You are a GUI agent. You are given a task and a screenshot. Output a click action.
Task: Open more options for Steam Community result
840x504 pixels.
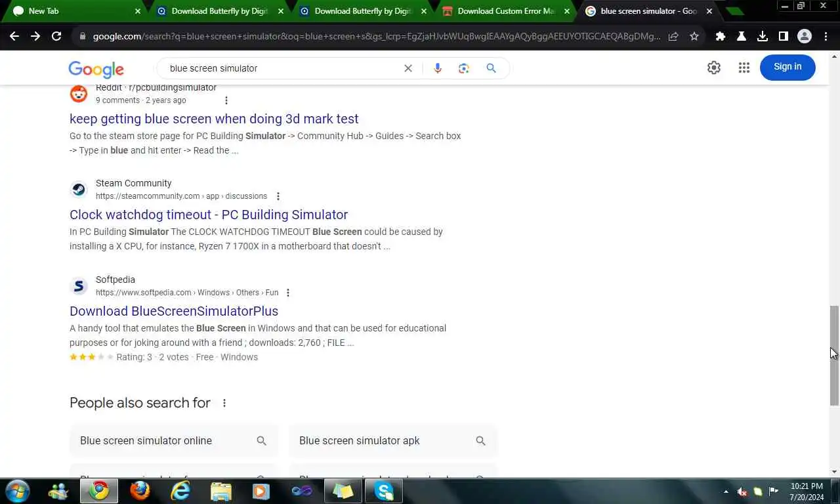coord(278,196)
